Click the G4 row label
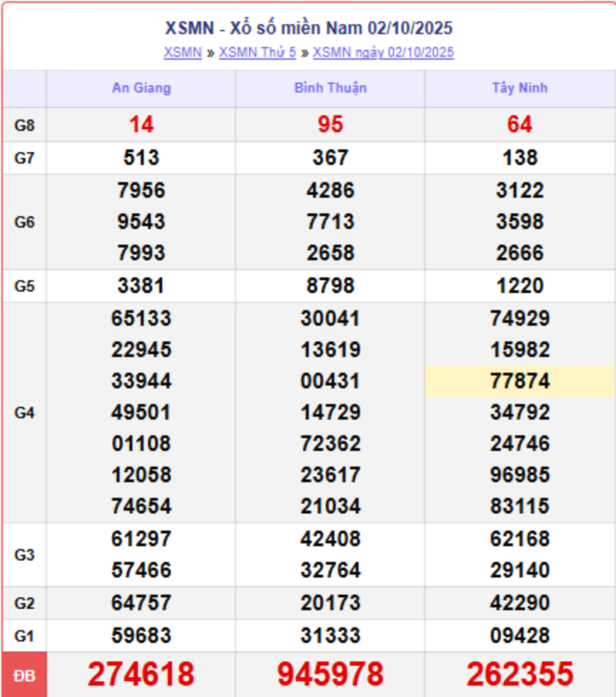Screen dimensions: 616x697 click(x=25, y=412)
